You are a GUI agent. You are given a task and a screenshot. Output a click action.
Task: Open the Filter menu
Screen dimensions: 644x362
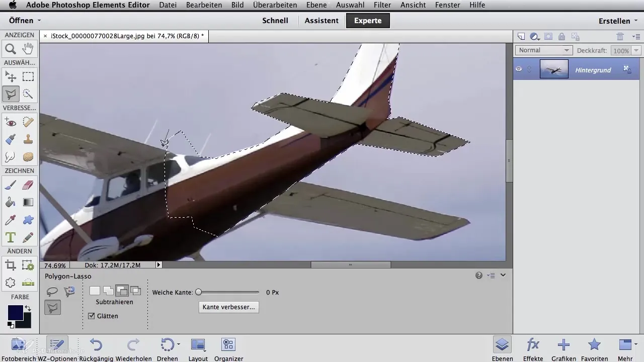pos(382,5)
